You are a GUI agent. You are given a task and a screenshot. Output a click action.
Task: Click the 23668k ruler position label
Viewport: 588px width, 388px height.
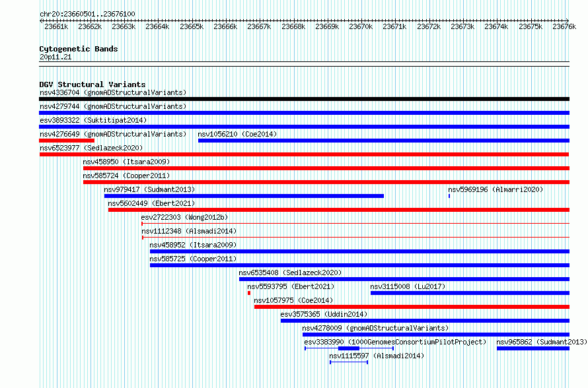[293, 26]
